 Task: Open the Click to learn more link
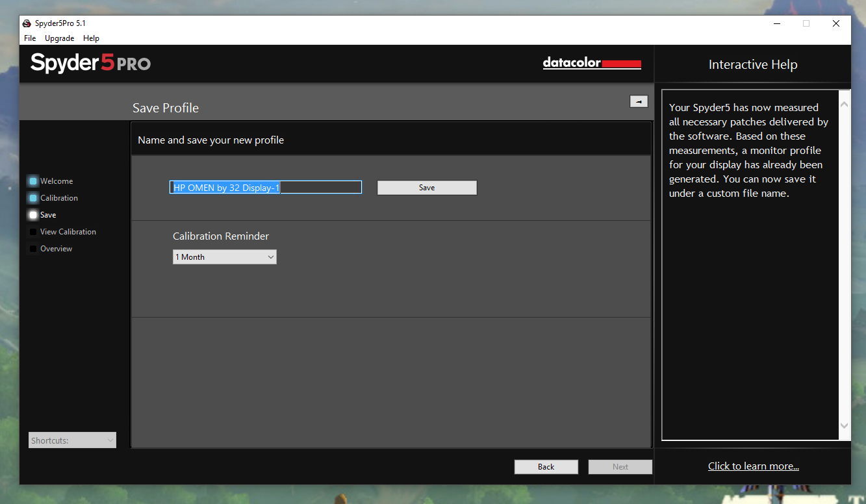click(754, 466)
